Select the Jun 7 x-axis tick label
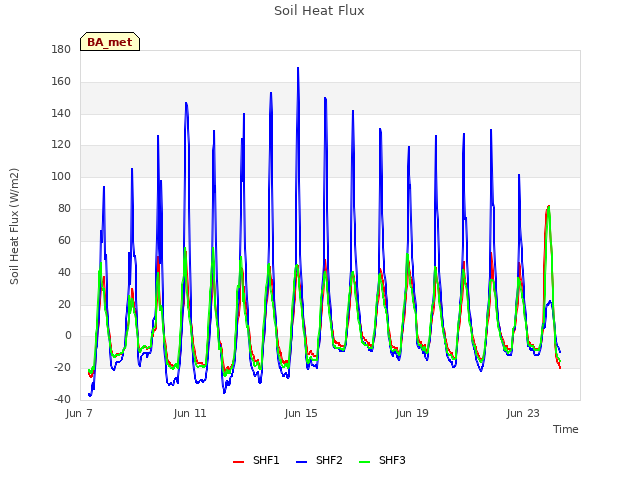The width and height of the screenshot is (640, 480). pyautogui.click(x=79, y=413)
